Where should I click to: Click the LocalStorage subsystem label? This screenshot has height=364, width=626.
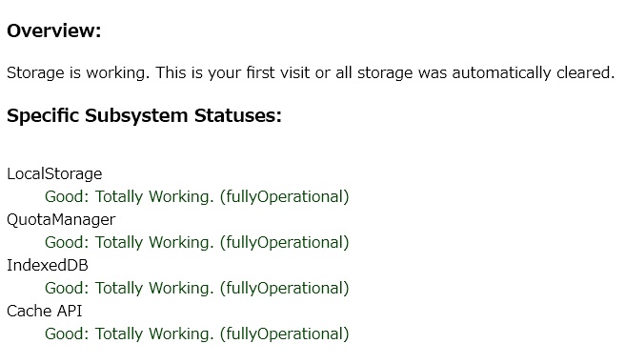pyautogui.click(x=54, y=174)
